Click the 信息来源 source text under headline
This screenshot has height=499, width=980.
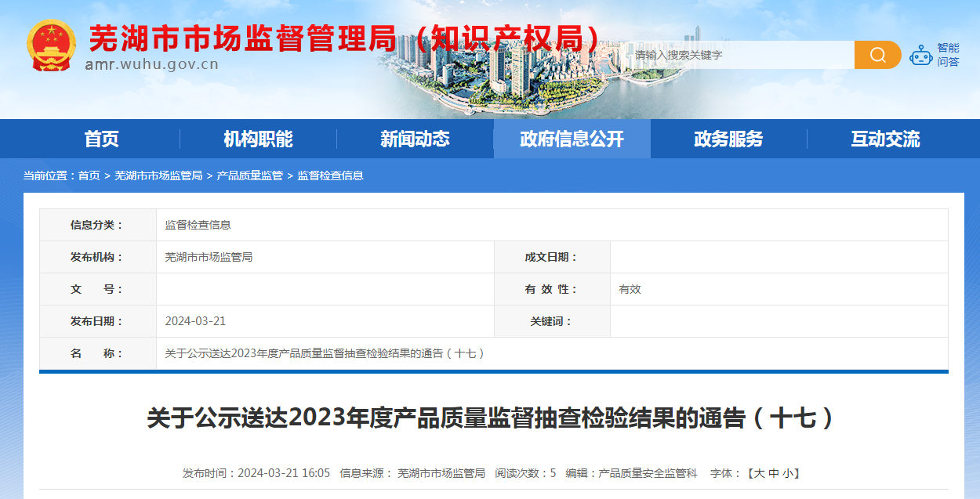click(412, 473)
